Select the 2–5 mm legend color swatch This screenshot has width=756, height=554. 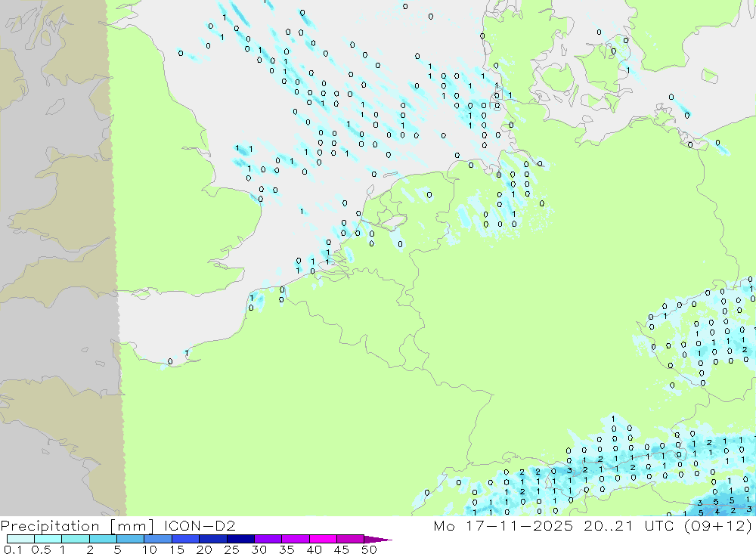103,539
